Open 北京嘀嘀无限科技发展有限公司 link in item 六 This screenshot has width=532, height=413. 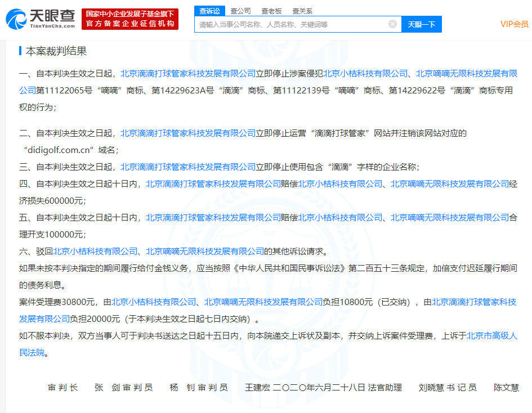click(205, 252)
